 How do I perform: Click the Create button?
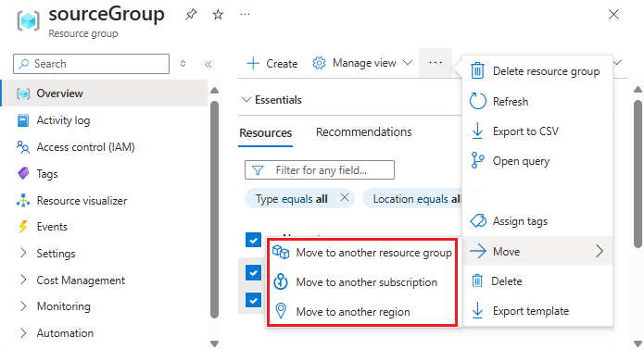(x=271, y=64)
